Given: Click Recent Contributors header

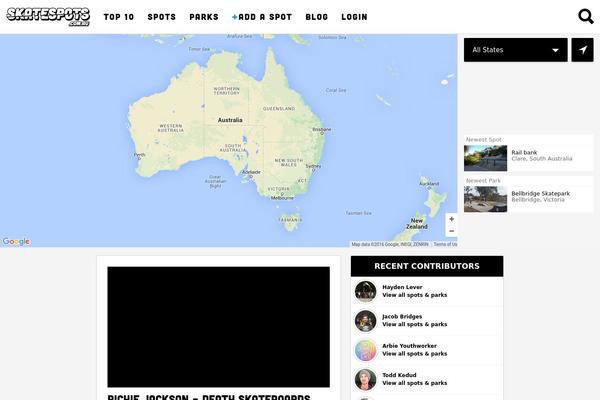Looking at the screenshot, I should tap(427, 266).
